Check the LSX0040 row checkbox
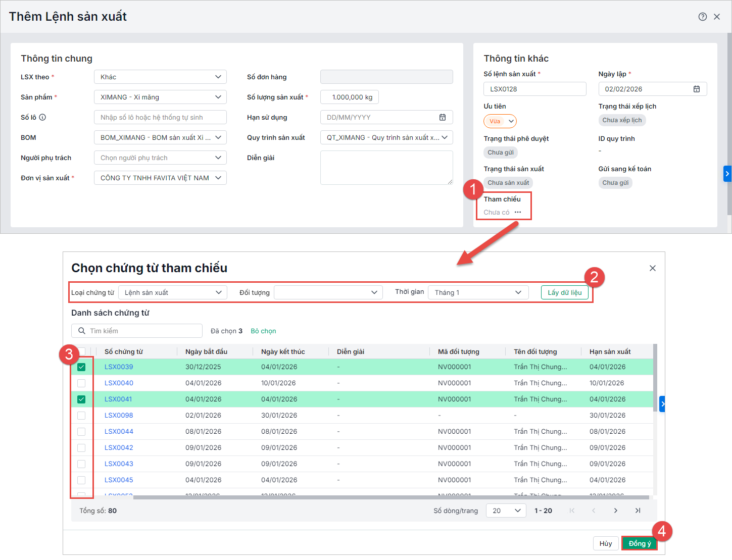This screenshot has height=560, width=732. coord(81,383)
